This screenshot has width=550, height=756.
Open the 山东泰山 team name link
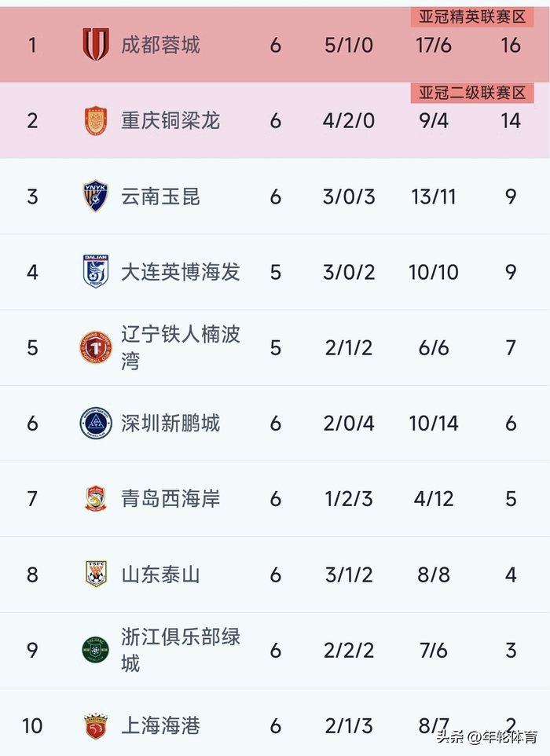[160, 574]
